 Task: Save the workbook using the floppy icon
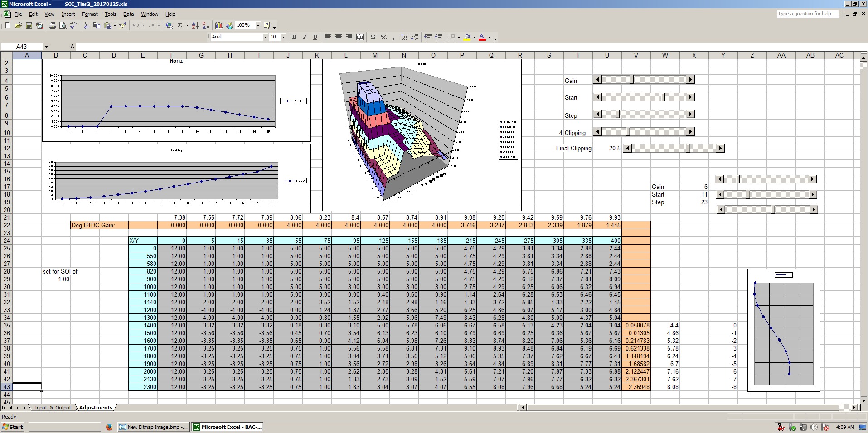click(29, 25)
